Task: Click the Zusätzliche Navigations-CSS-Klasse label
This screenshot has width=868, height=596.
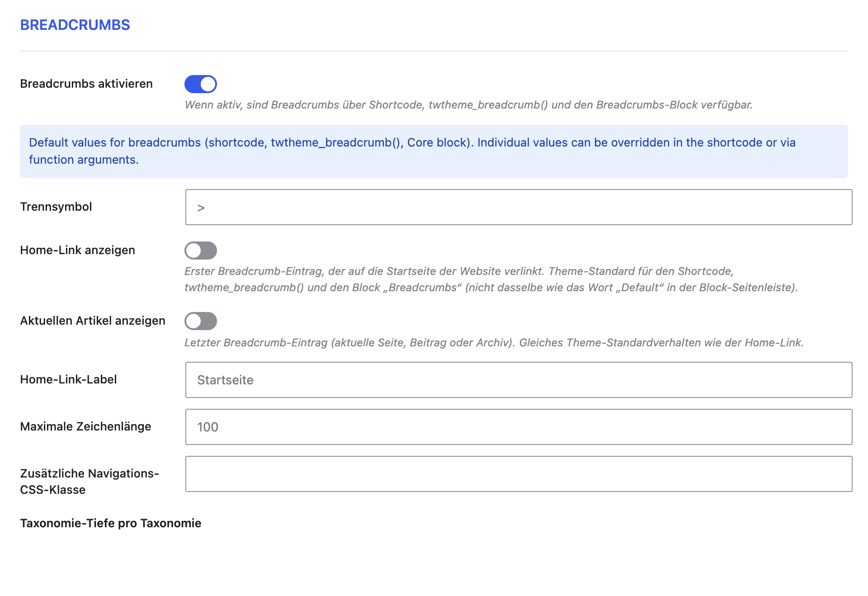Action: (x=90, y=482)
